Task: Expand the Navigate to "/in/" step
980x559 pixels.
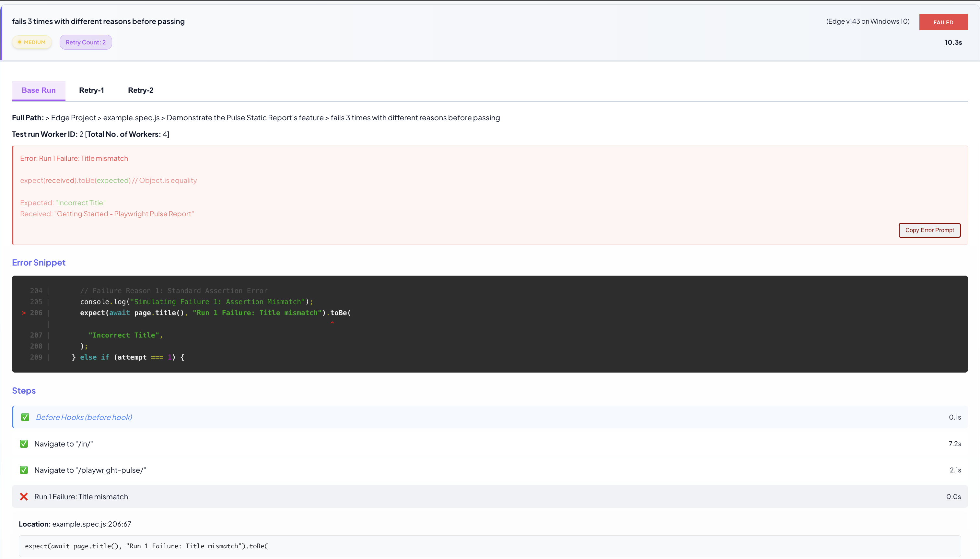Action: [x=63, y=444]
